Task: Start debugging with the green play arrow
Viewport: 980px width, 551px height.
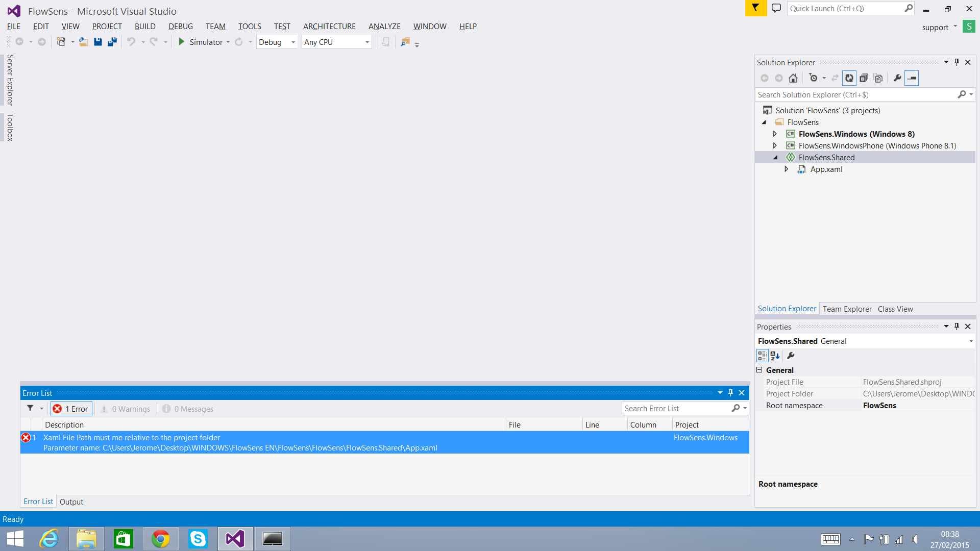Action: coord(181,42)
